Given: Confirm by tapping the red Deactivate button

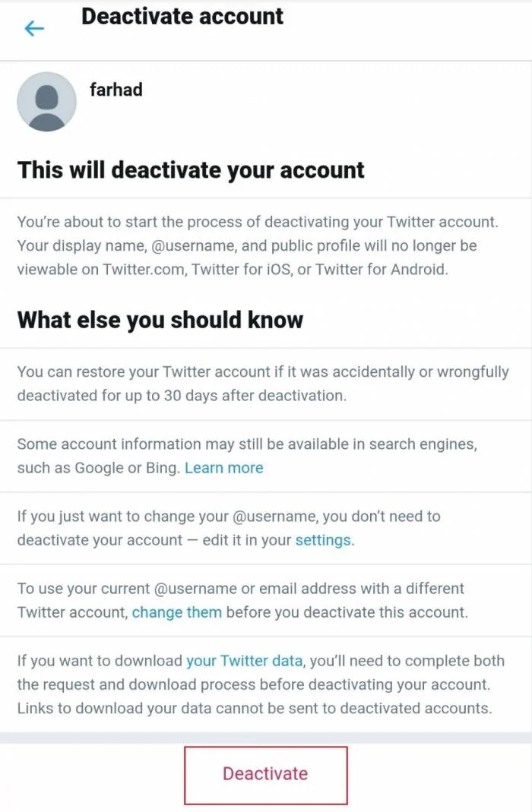Looking at the screenshot, I should point(266,775).
